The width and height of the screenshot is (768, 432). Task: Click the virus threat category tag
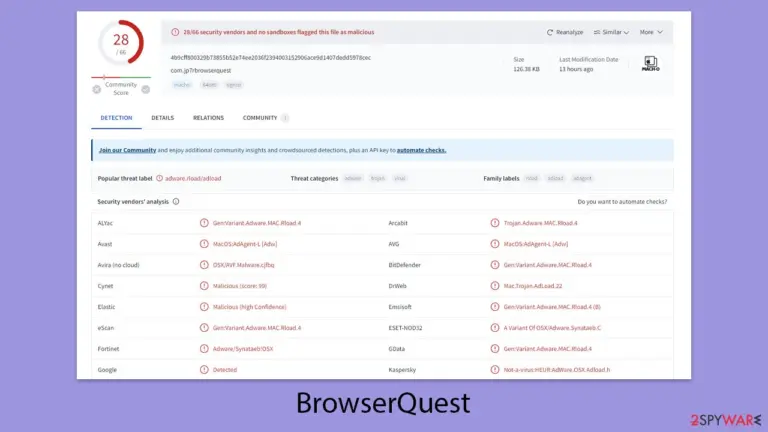tap(400, 178)
